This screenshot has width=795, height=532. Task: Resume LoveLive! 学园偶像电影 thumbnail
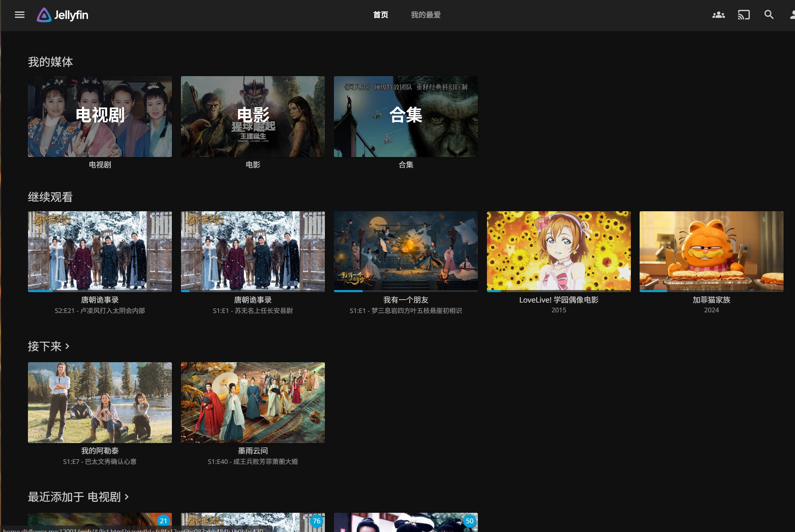[x=559, y=251]
